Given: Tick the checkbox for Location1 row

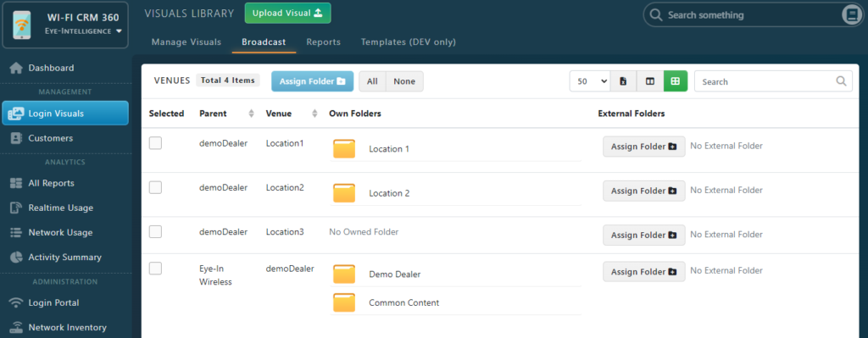Looking at the screenshot, I should point(156,143).
